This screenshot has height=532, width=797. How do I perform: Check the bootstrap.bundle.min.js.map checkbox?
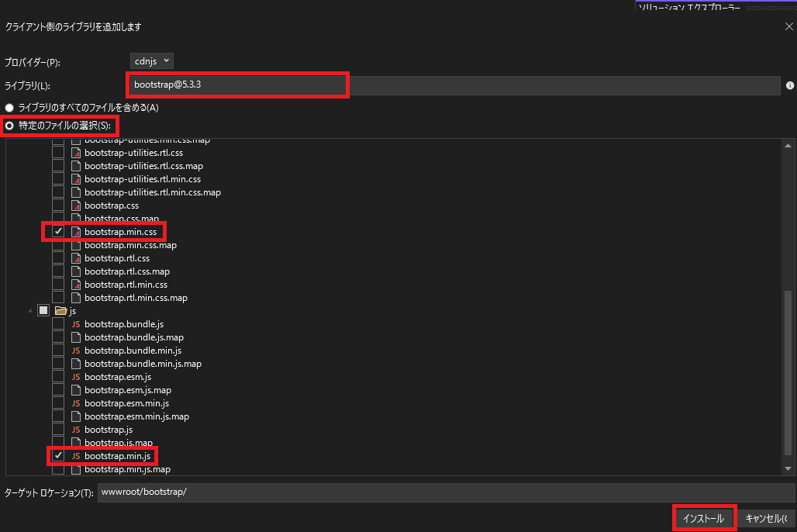coord(58,364)
